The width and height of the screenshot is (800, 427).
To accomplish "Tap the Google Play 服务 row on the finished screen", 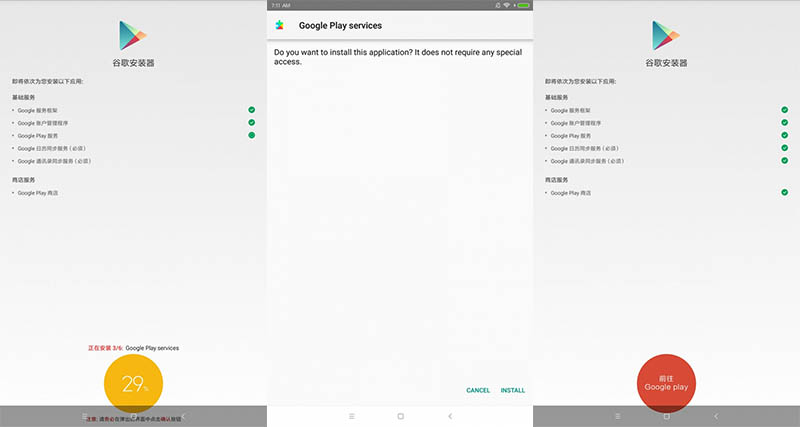I will [x=666, y=136].
